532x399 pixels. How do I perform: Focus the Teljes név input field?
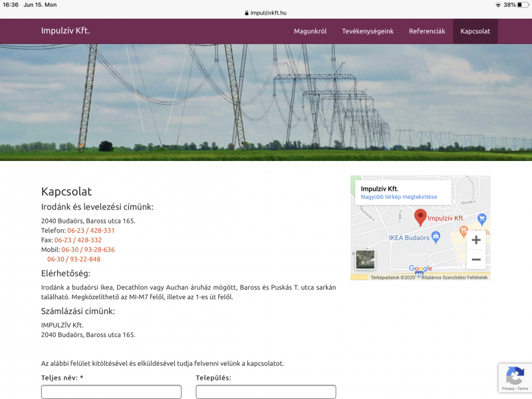coord(111,392)
